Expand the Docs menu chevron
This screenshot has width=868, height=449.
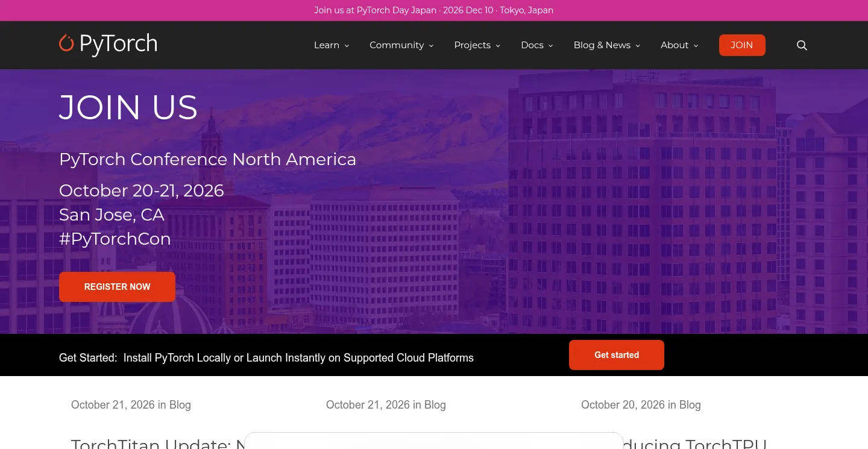(x=551, y=46)
